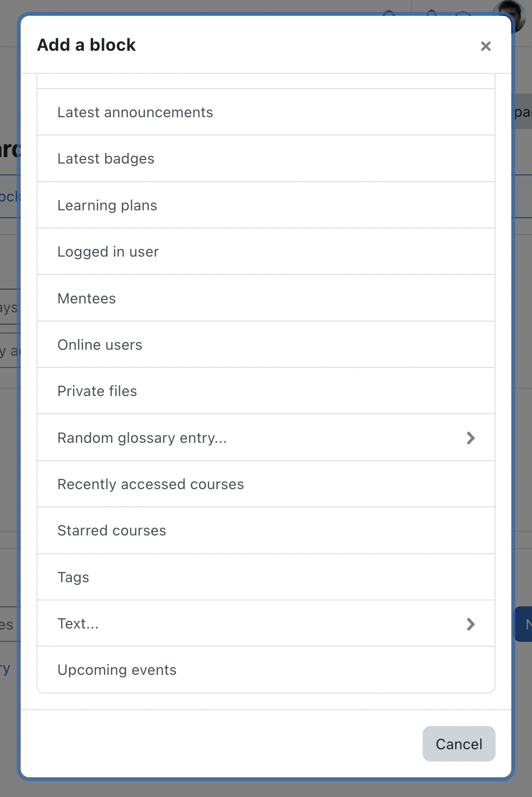Expand the Text block chevron arrow
The height and width of the screenshot is (797, 532).
[470, 624]
